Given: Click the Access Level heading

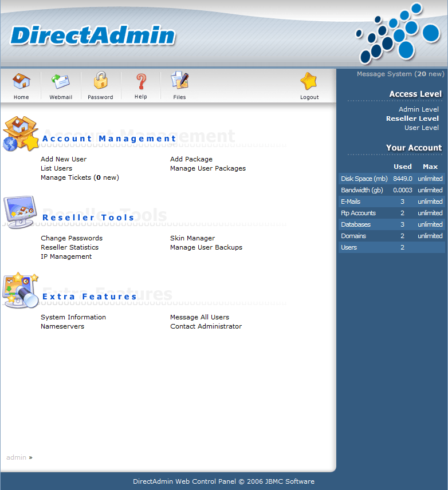Looking at the screenshot, I should [415, 94].
